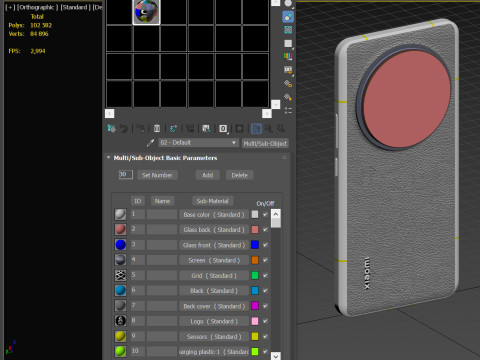Toggle On/Off checkbox for Grid
This screenshot has width=480, height=360.
pos(265,275)
